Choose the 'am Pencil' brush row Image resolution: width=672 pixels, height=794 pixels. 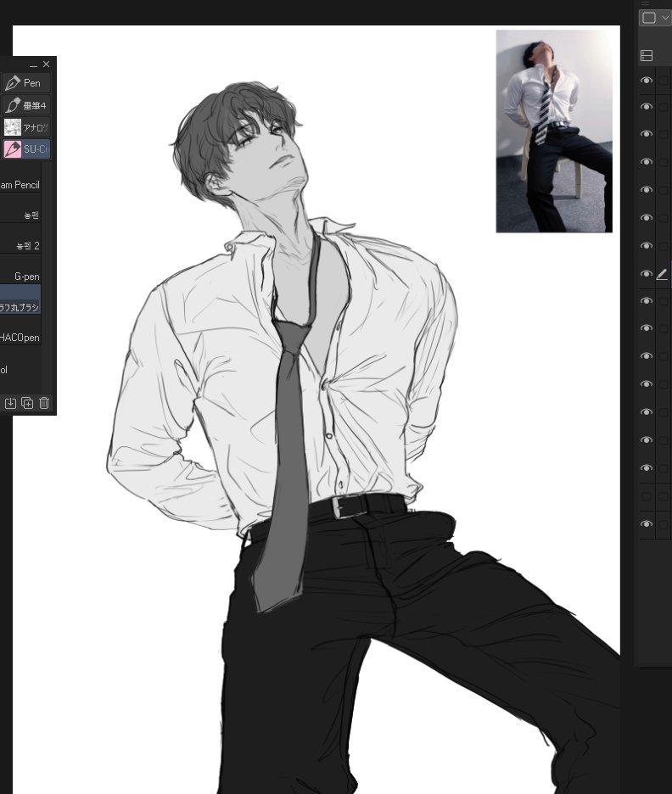pyautogui.click(x=20, y=185)
